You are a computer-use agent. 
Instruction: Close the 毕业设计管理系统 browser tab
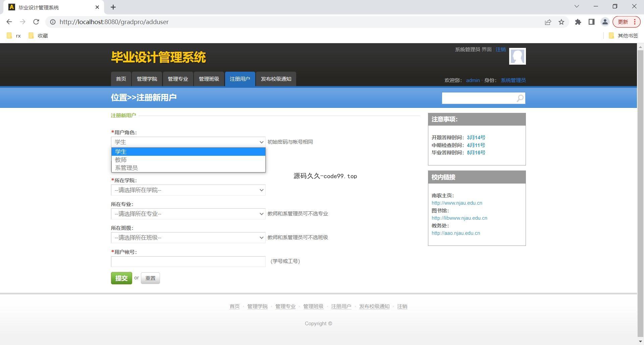tap(97, 7)
